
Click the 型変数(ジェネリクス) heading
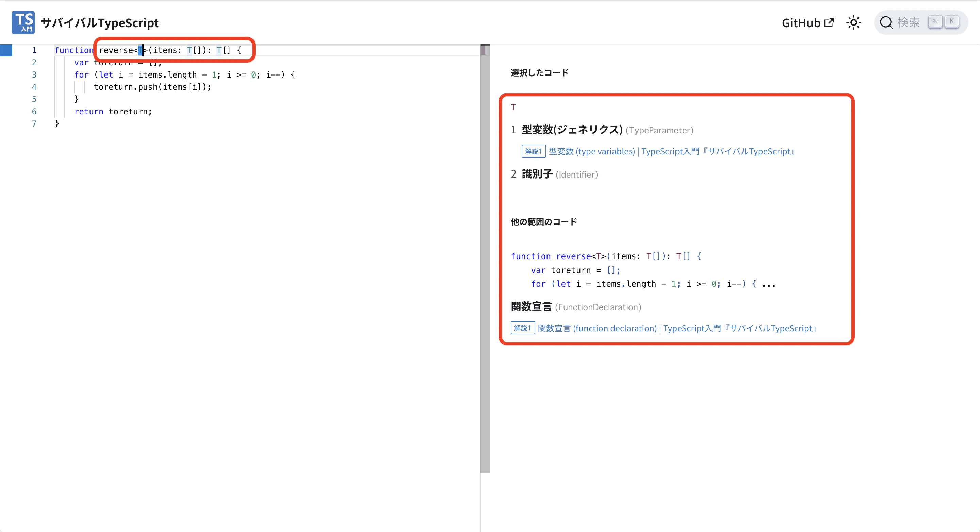(x=572, y=130)
